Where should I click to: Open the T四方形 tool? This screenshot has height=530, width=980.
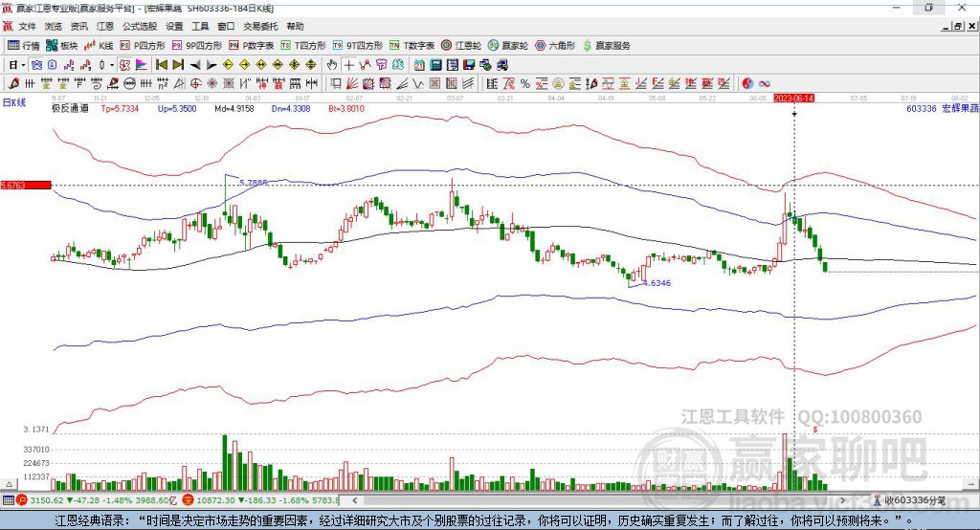click(x=303, y=46)
